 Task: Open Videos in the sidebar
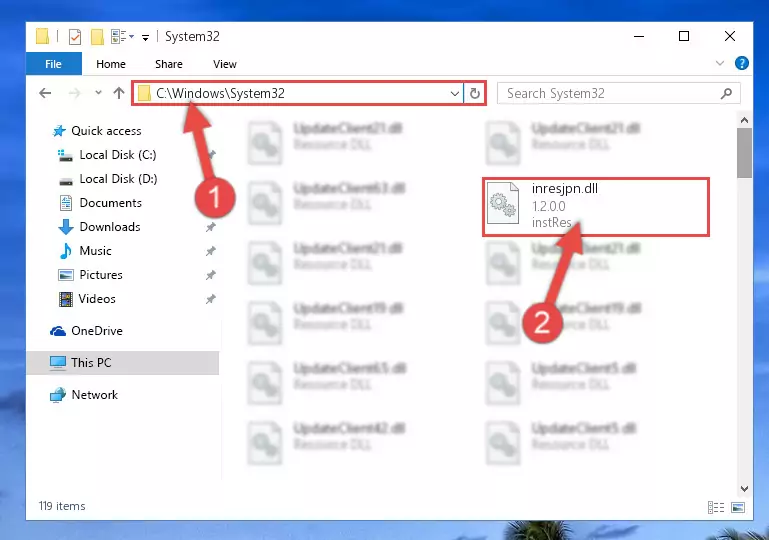(x=97, y=299)
